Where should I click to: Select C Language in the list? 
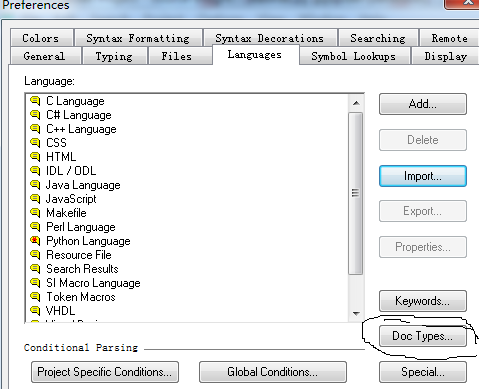(75, 101)
